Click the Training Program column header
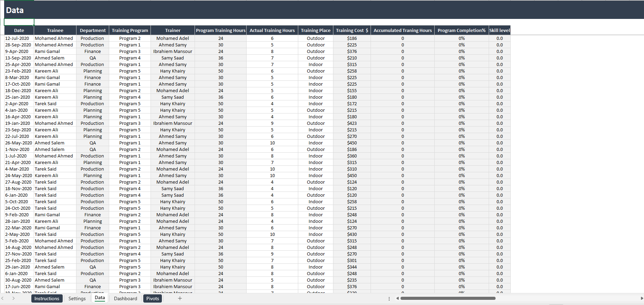 (x=130, y=30)
